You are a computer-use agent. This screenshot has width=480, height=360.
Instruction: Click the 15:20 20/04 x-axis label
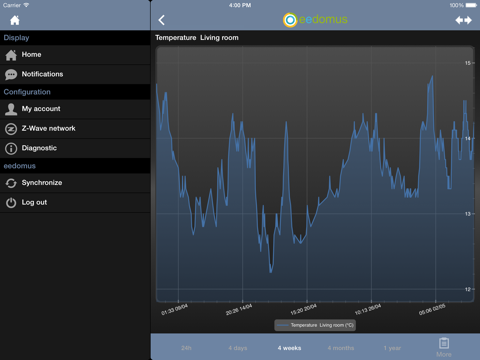(x=303, y=310)
